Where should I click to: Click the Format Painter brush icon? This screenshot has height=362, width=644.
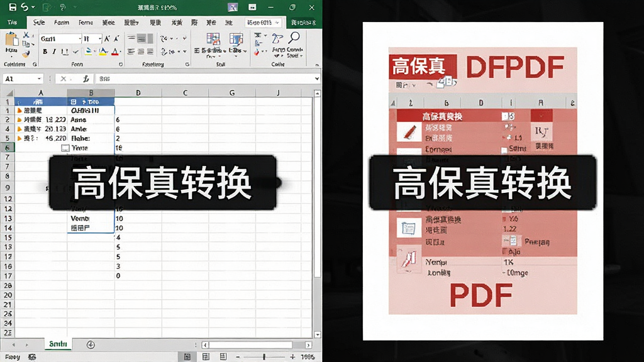coord(26,53)
